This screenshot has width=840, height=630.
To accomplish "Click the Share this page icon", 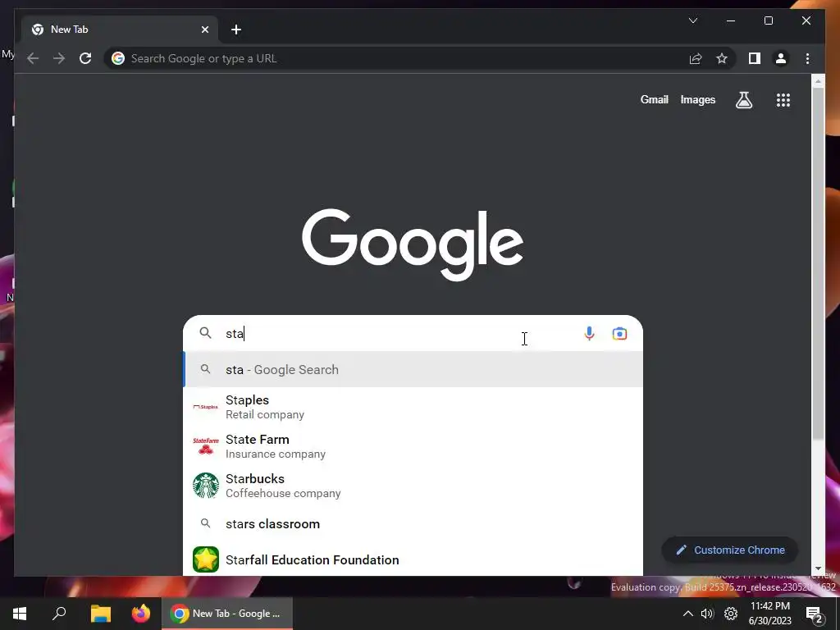I will tap(696, 58).
